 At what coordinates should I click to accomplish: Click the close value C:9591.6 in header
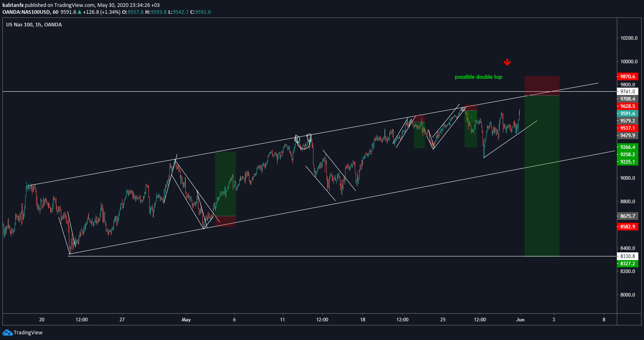pyautogui.click(x=200, y=12)
